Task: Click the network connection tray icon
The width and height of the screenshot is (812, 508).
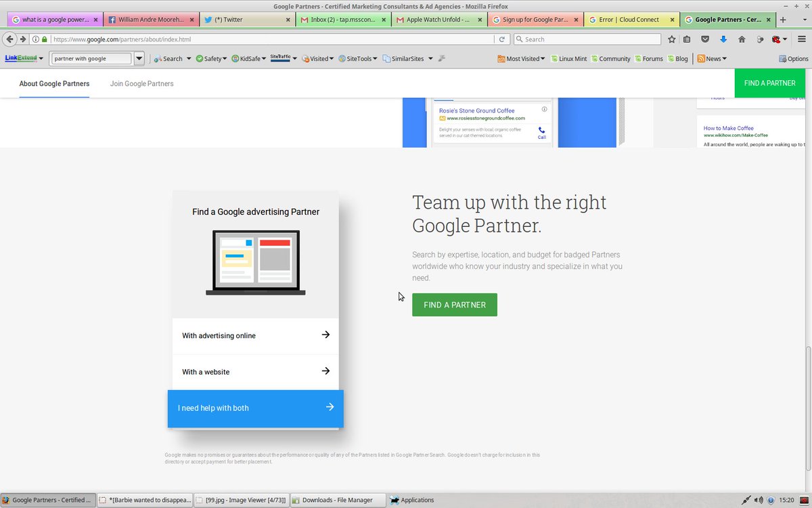Action: coord(746,500)
